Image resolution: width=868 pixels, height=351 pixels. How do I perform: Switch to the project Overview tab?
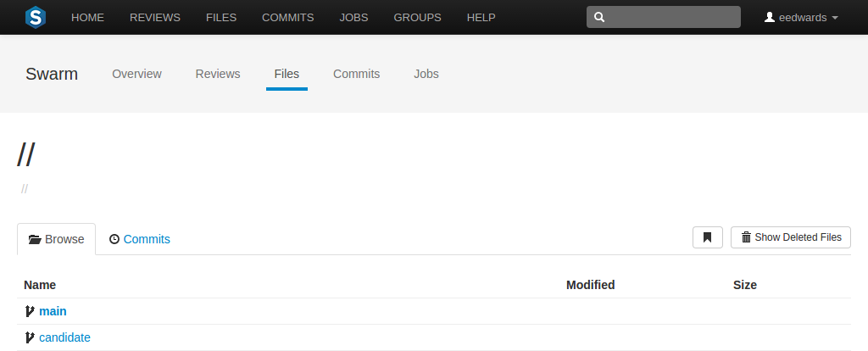(x=136, y=75)
